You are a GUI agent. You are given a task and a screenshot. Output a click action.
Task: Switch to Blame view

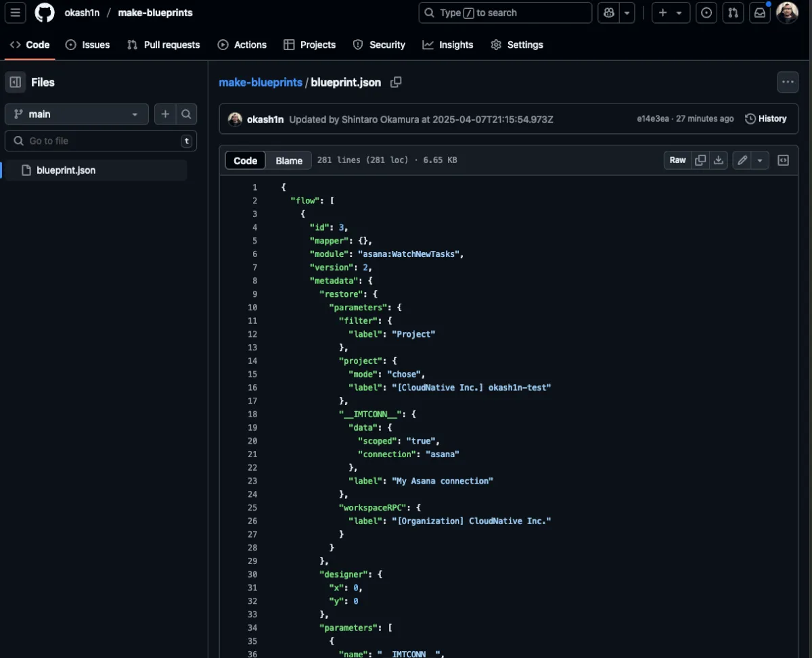(x=289, y=160)
